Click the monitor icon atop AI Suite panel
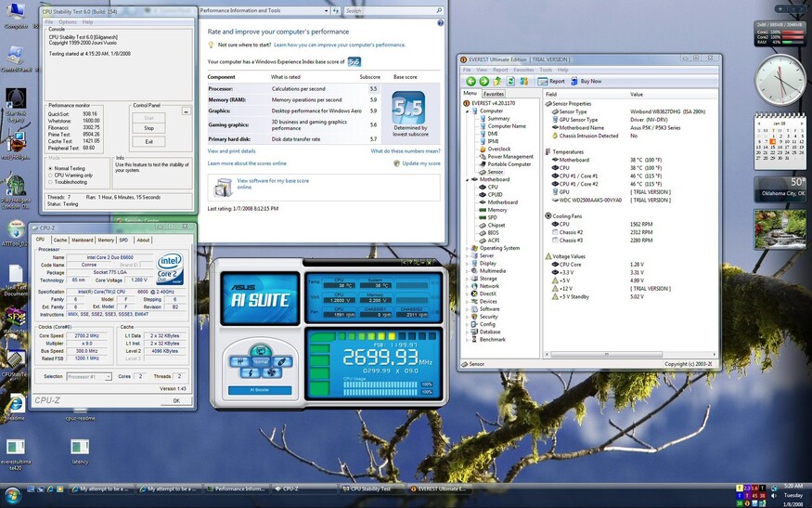 click(261, 351)
